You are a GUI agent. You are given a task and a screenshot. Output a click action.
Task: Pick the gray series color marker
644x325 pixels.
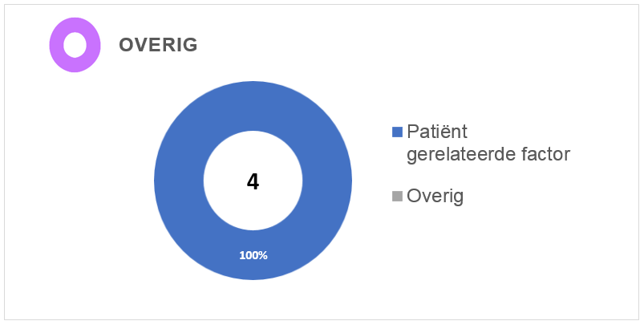click(397, 197)
